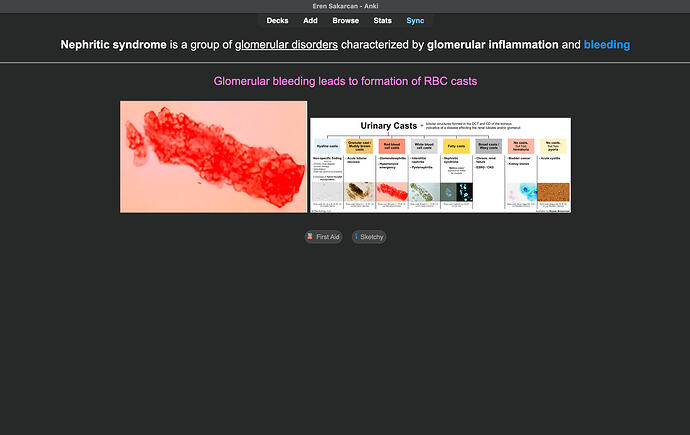Open the Browse card browser

point(346,20)
